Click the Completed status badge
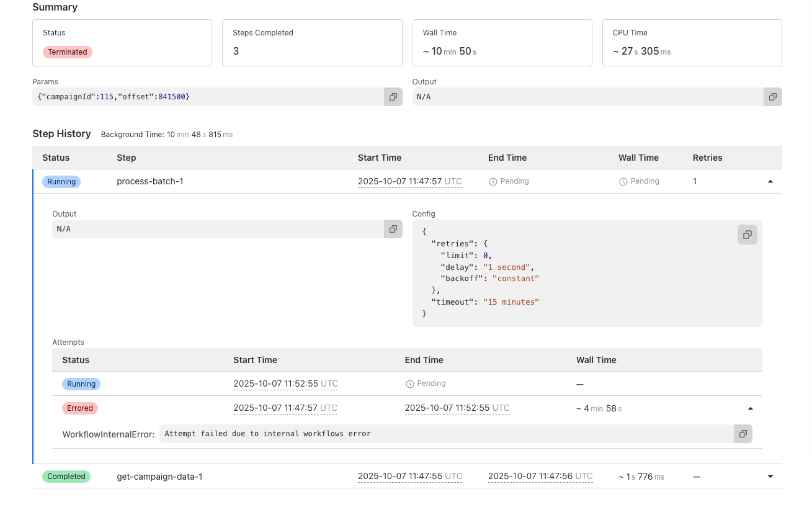The image size is (812, 520). coord(66,477)
